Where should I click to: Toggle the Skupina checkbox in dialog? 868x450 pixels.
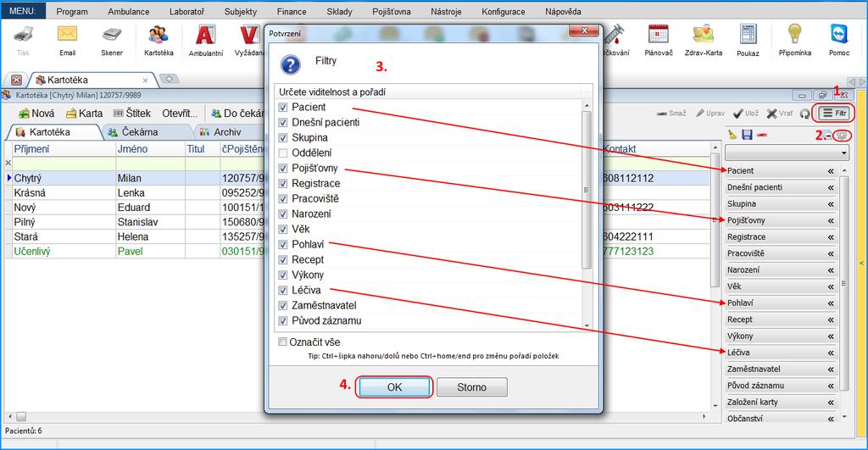point(283,137)
